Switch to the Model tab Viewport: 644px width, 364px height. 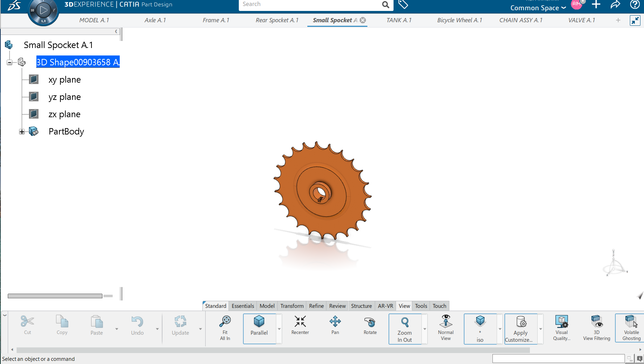267,306
